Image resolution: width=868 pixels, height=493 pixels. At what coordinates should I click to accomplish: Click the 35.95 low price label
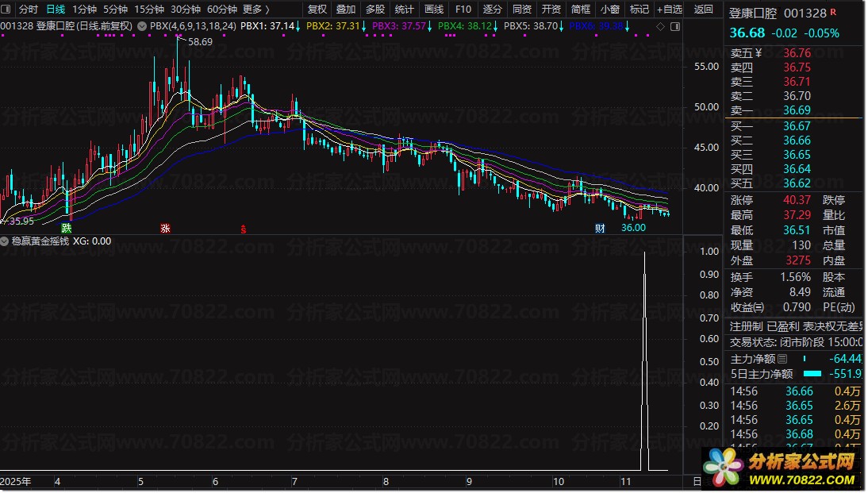pyautogui.click(x=21, y=221)
